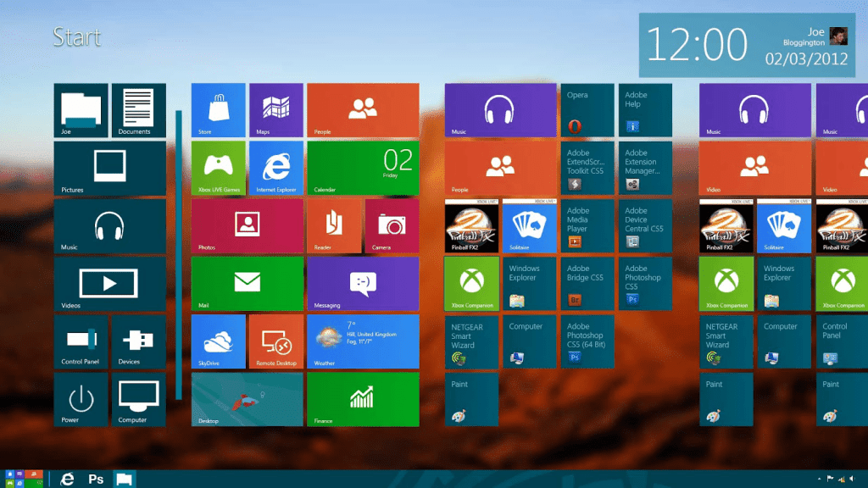This screenshot has width=868, height=488.
Task: Launch Adobe ExtendScript Toolkit CS5 tile
Action: (x=587, y=168)
